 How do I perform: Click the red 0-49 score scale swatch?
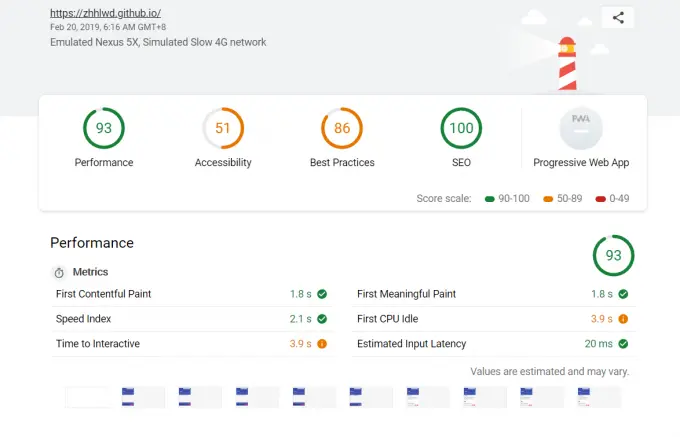coord(601,199)
